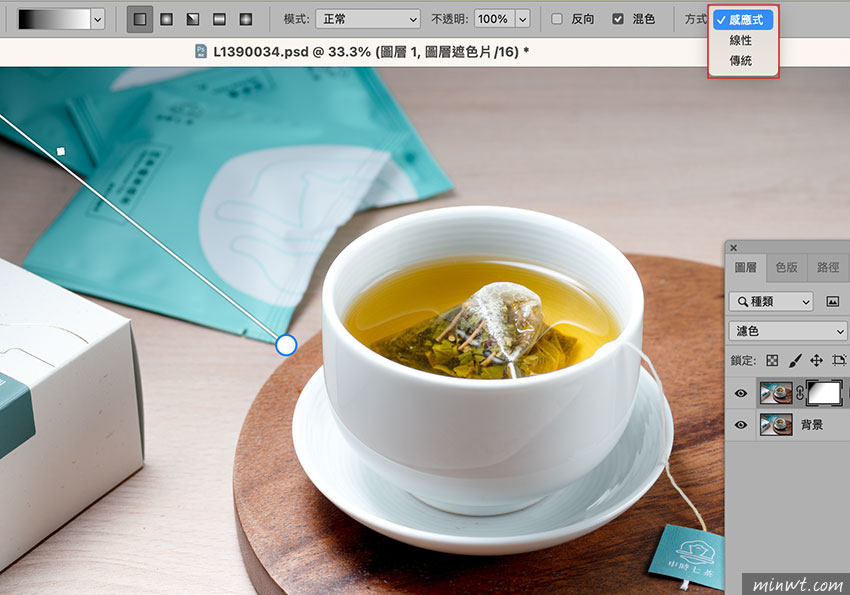Lock layer position with move icon
The height and width of the screenshot is (595, 850).
click(816, 360)
